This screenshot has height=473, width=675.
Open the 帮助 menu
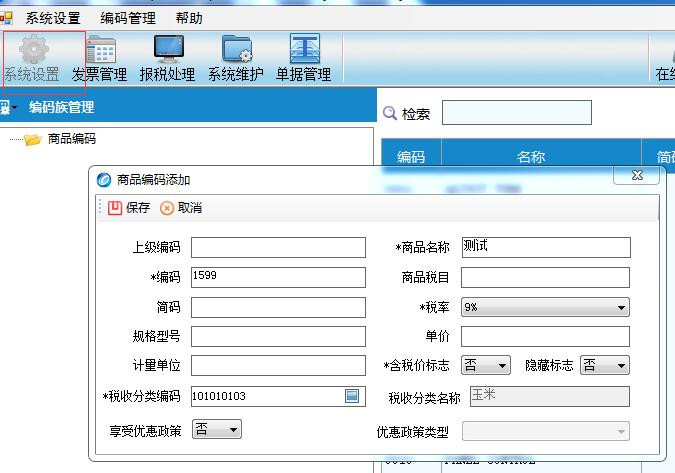coord(189,18)
